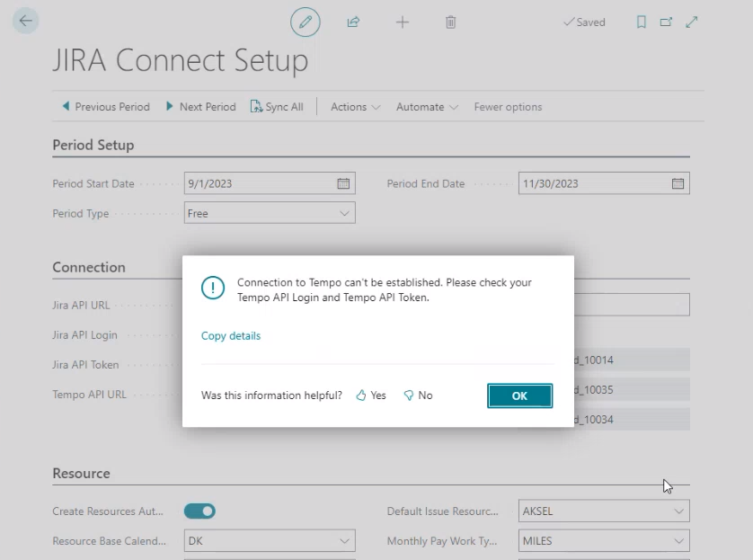This screenshot has height=560, width=753.
Task: Go back using the arrow button
Action: pos(25,21)
